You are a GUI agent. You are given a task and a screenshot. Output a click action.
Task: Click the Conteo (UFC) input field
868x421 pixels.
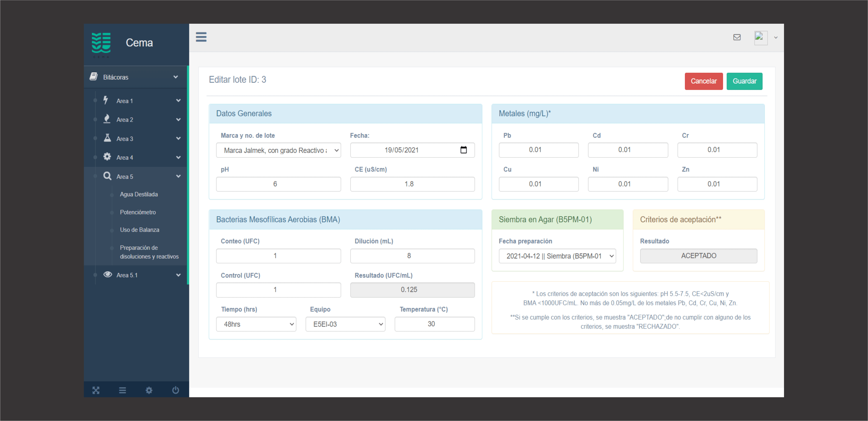(x=278, y=256)
